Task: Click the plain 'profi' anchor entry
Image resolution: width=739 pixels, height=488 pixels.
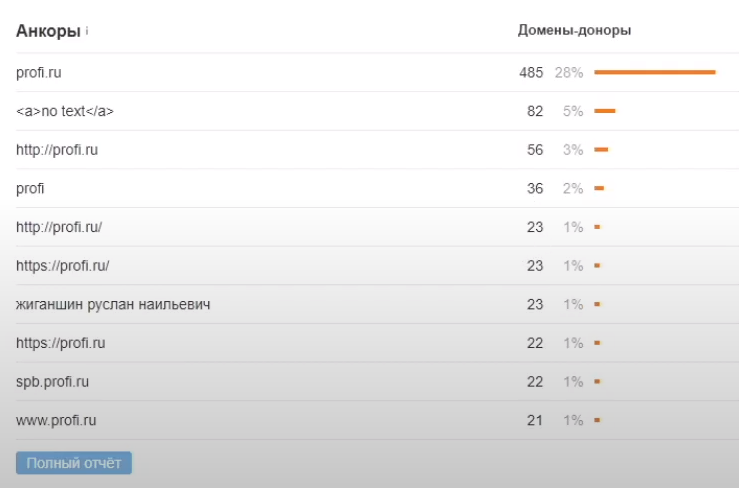Action: [30, 188]
